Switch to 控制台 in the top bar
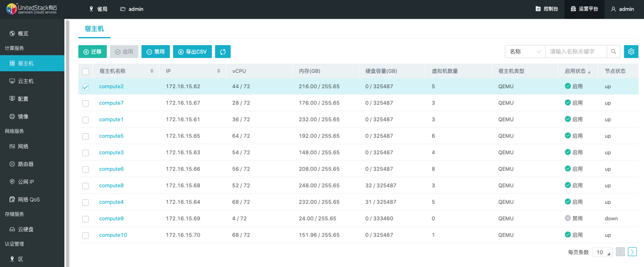 point(547,9)
